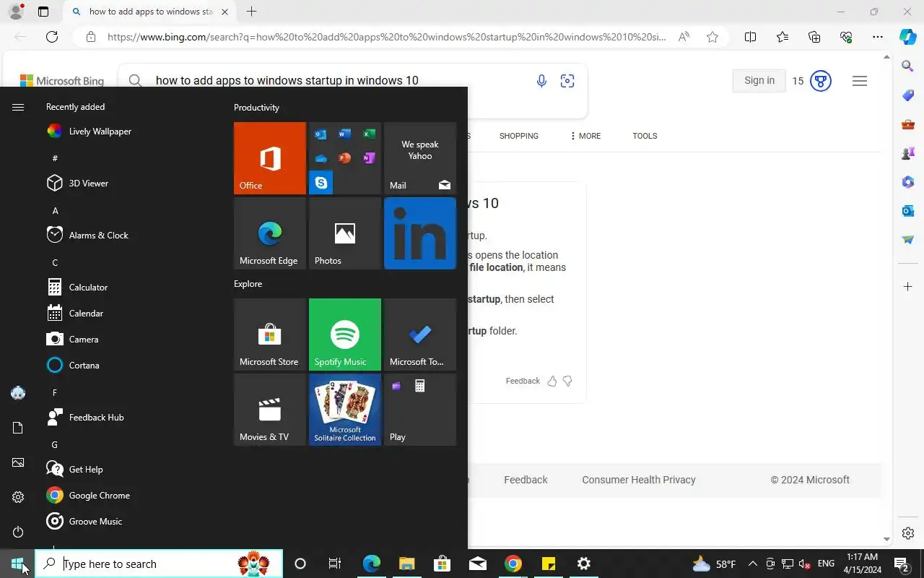This screenshot has height=578, width=924.
Task: Open Microsoft Solitaire Collection tile
Action: 345,410
